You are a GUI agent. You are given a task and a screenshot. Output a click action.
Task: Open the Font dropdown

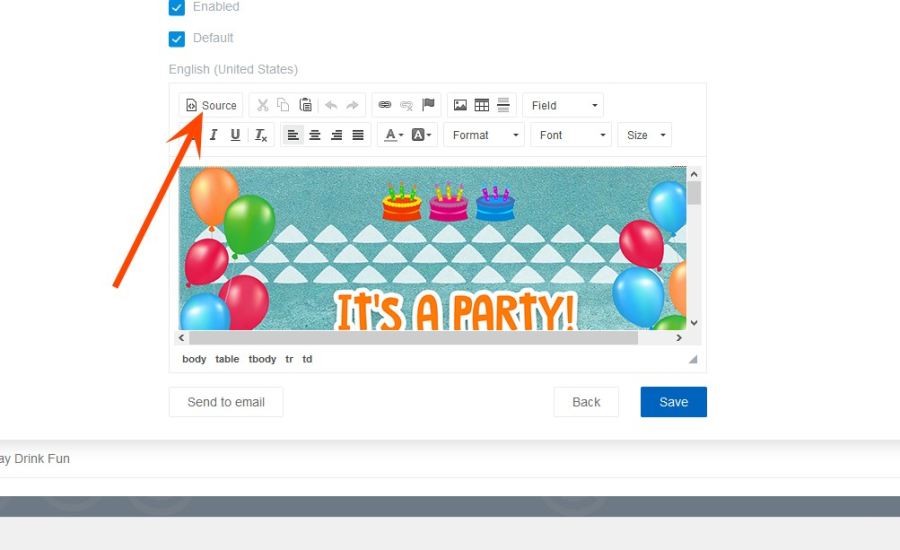pos(571,135)
